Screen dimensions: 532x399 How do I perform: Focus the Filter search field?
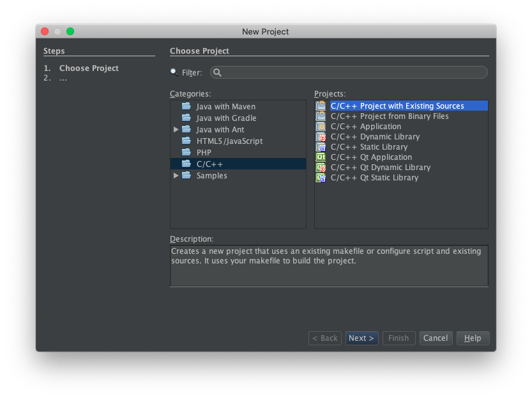349,72
